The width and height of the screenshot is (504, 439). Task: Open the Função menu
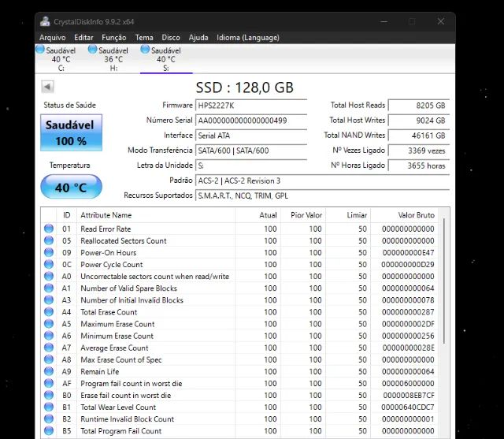[113, 38]
